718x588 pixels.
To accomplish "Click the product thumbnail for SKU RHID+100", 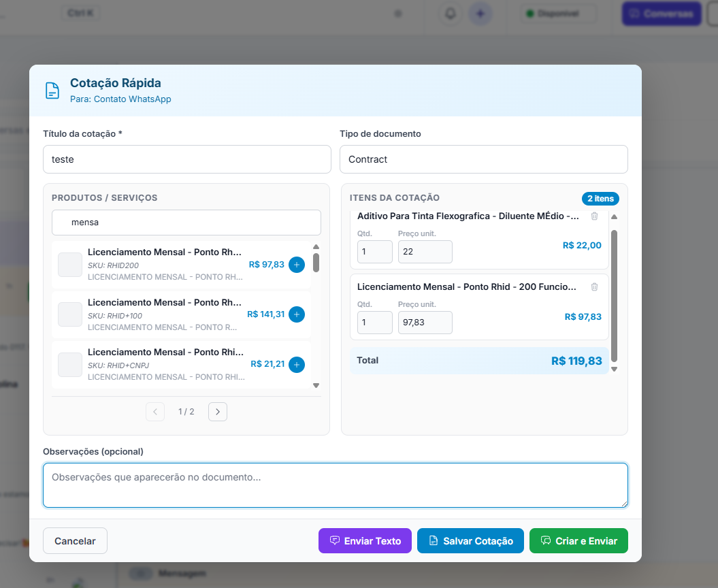I will [70, 314].
